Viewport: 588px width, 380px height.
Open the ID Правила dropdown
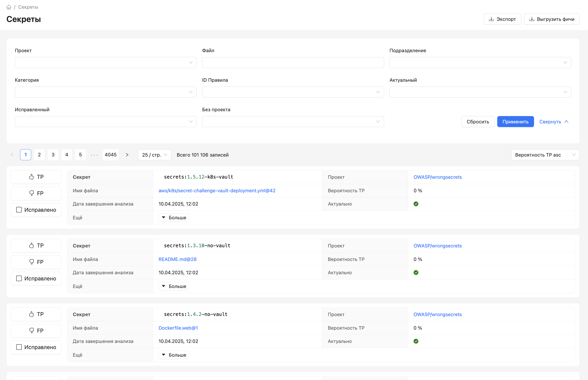point(293,92)
